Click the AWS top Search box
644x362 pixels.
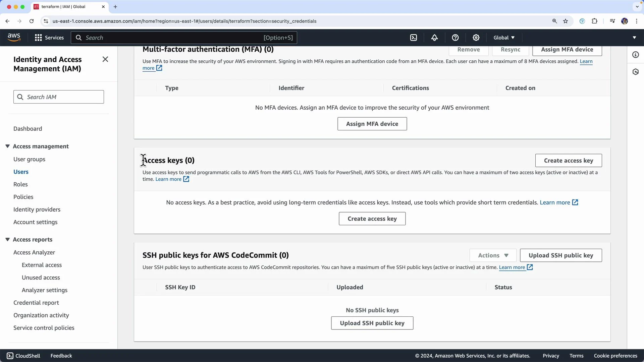(x=184, y=38)
